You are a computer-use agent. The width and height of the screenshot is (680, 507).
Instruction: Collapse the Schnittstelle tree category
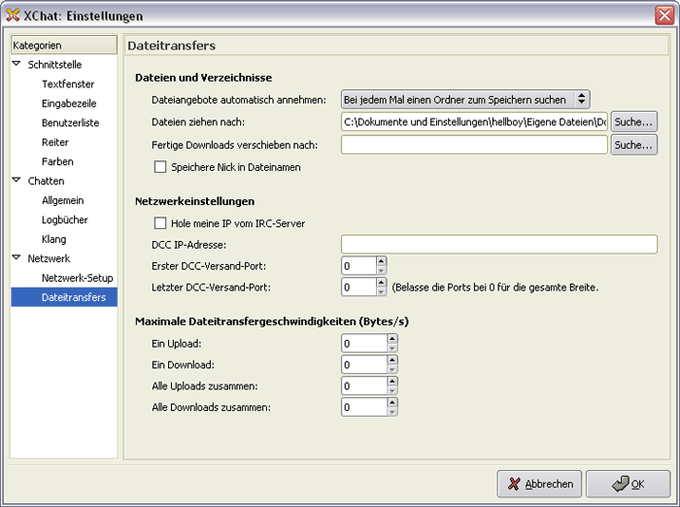(16, 64)
